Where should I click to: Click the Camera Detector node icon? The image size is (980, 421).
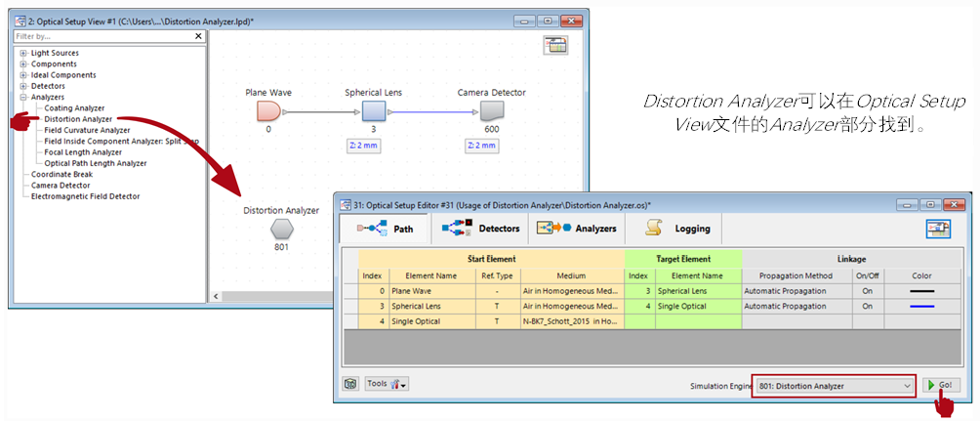pyautogui.click(x=492, y=112)
